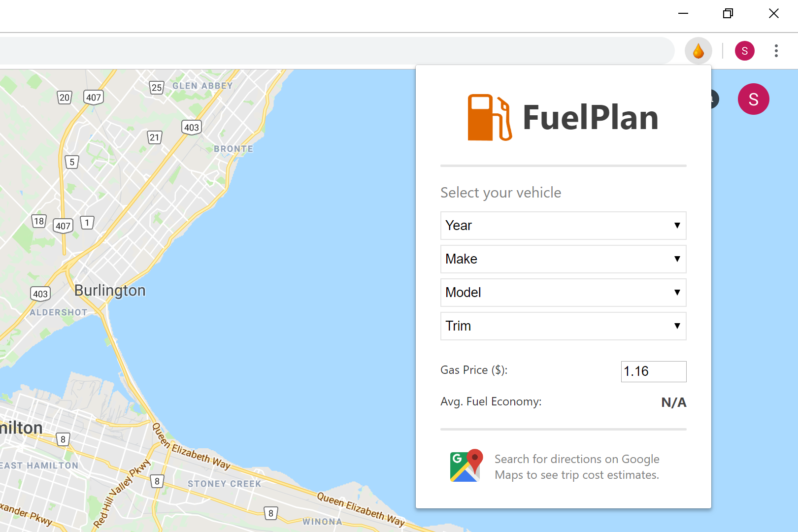Click the FuelPlan title text
The width and height of the screenshot is (798, 532).
point(590,118)
